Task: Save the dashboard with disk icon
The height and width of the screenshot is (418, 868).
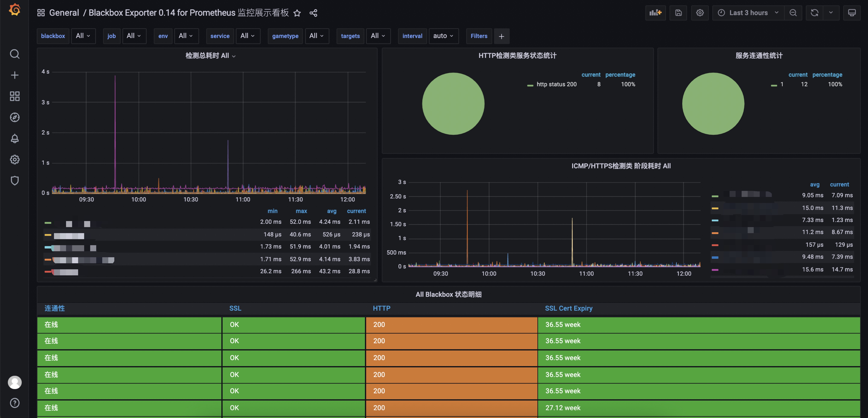Action: tap(678, 13)
